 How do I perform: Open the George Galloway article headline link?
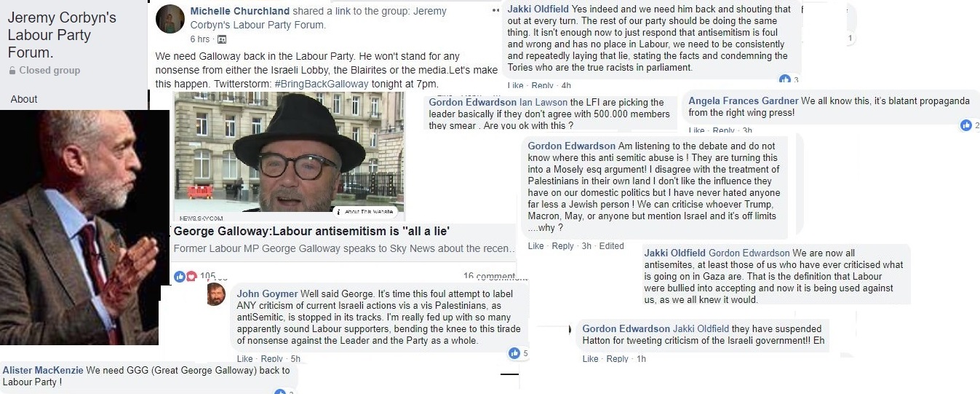point(311,232)
